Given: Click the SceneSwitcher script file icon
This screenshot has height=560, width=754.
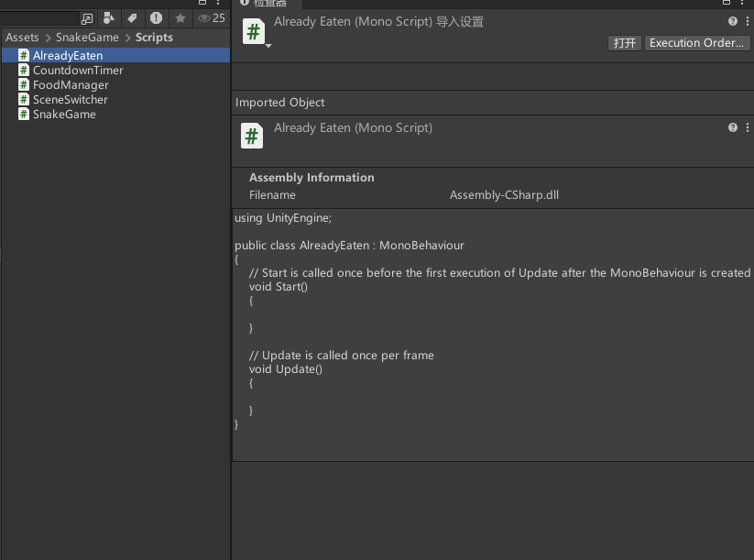Looking at the screenshot, I should click(x=24, y=100).
